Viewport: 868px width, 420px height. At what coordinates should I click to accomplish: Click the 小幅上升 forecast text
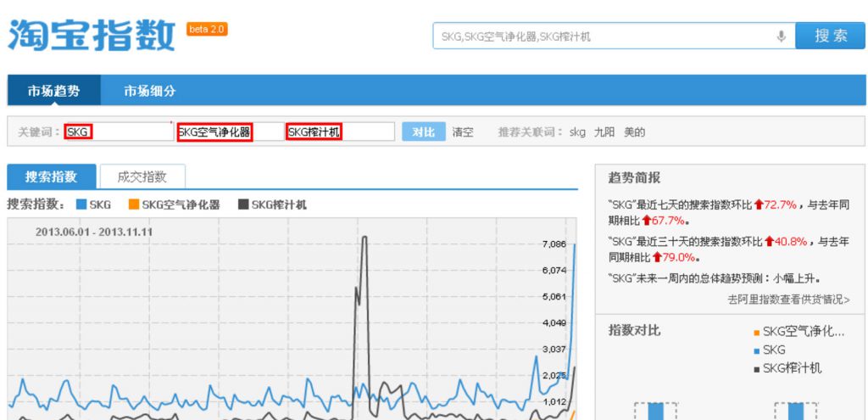point(795,278)
